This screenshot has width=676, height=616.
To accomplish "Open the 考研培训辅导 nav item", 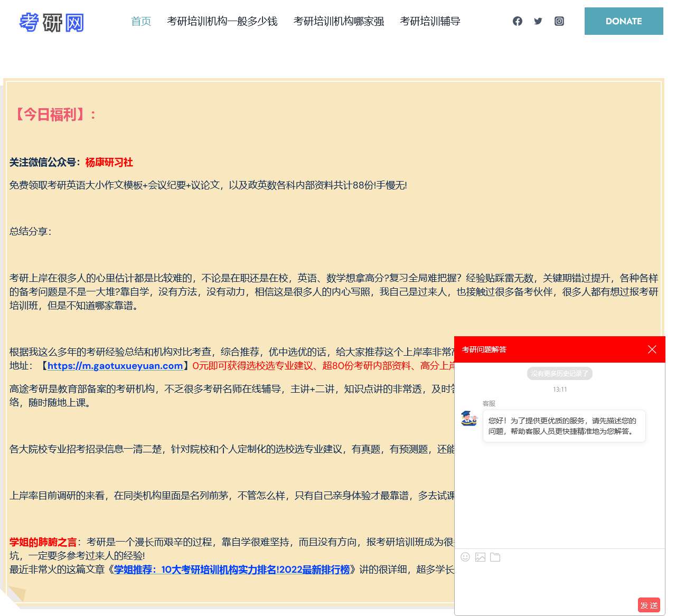I will (x=430, y=21).
